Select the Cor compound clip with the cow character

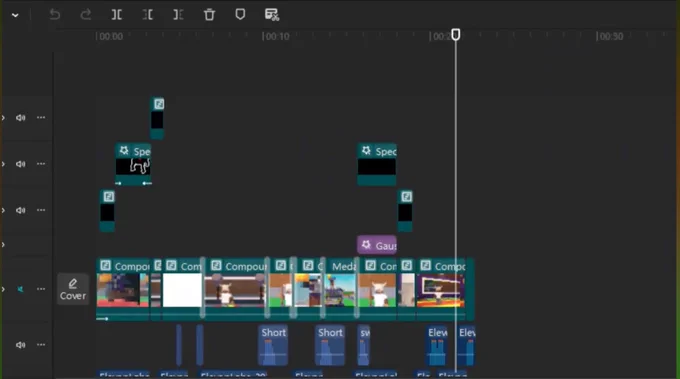[377, 289]
